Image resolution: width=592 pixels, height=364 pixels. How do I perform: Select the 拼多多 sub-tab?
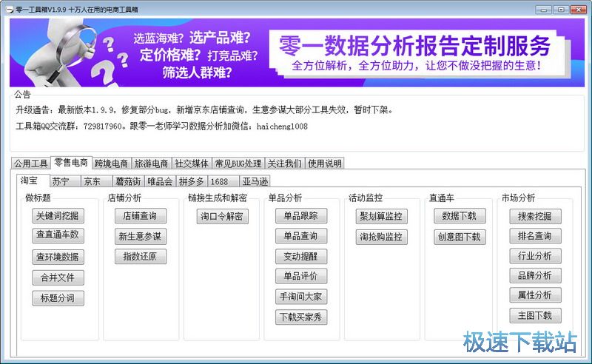click(x=191, y=181)
